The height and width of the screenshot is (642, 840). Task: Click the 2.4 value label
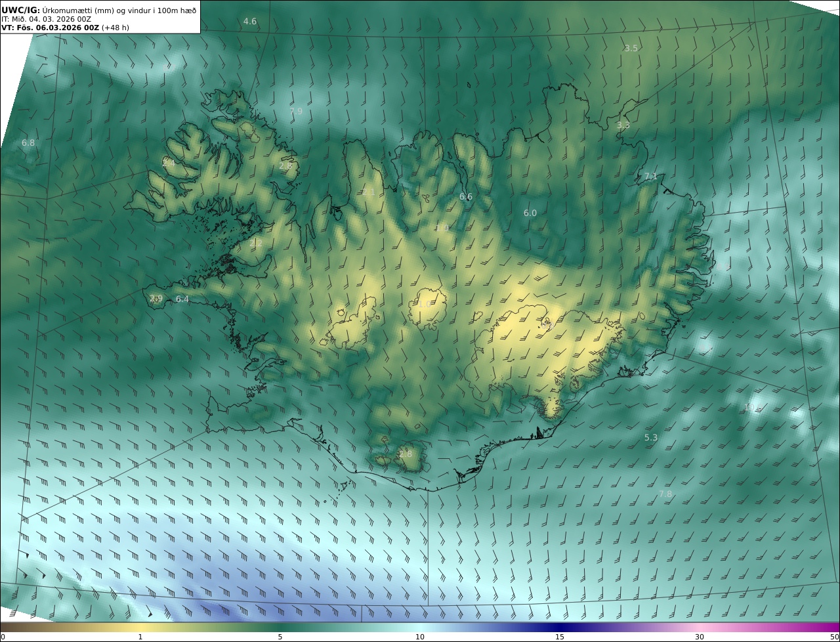pyautogui.click(x=169, y=162)
